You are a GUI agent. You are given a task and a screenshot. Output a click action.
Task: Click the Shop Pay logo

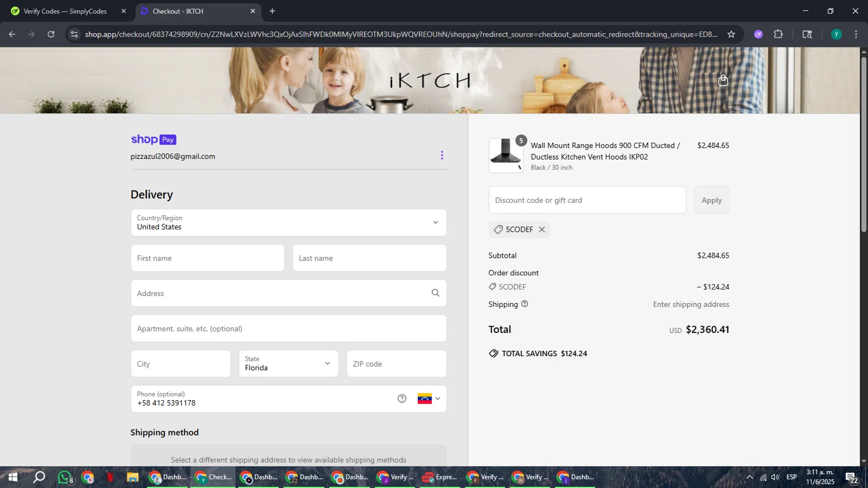(x=153, y=139)
